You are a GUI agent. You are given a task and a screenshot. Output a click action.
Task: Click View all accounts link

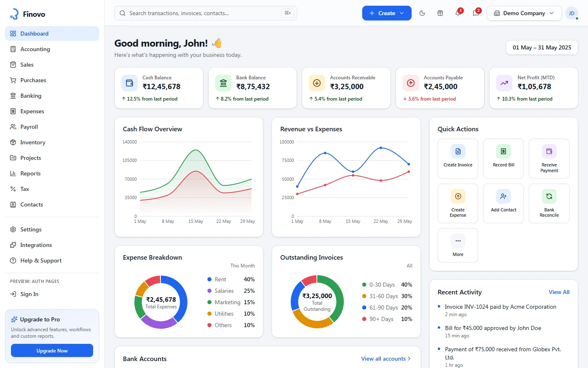click(386, 359)
